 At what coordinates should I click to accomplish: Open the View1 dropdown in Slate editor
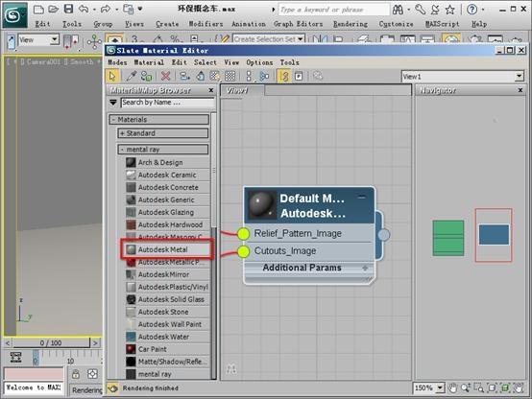click(520, 77)
